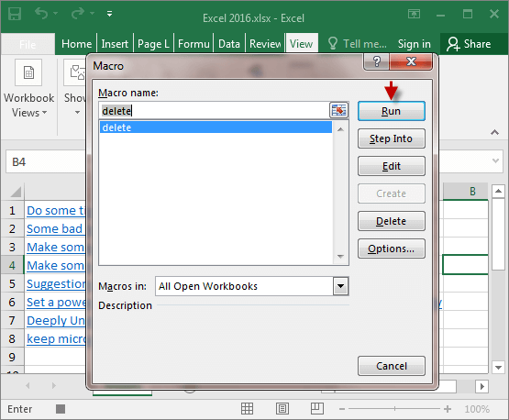Click the macro list scroll down arrow

(x=340, y=257)
